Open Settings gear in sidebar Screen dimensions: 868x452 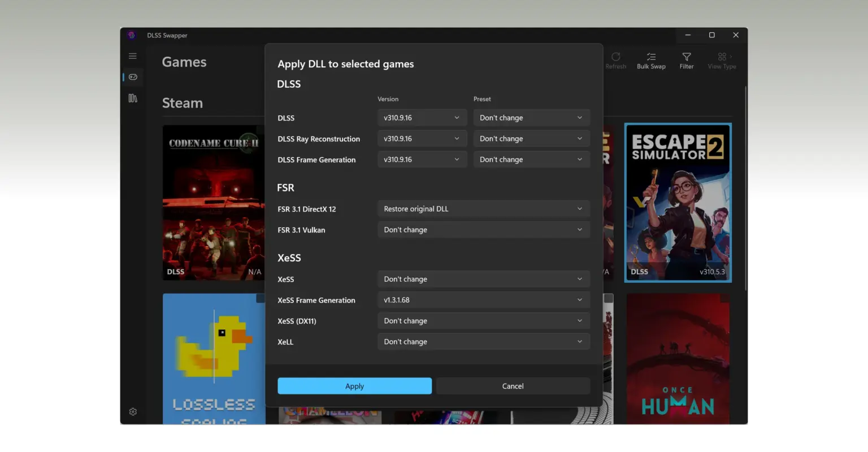pos(133,412)
